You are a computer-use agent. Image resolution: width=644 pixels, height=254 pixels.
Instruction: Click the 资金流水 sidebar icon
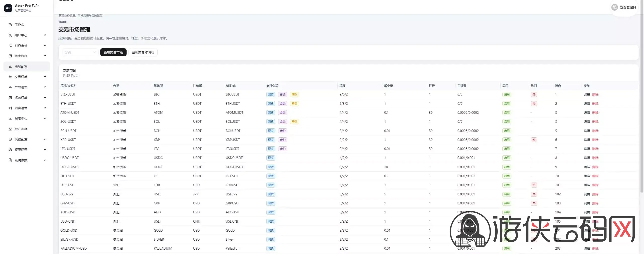click(x=10, y=56)
